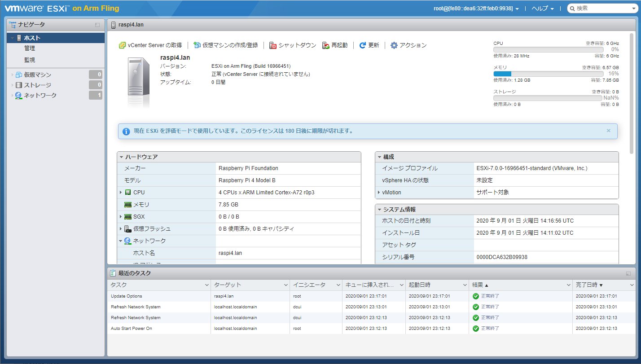This screenshot has height=364, width=641.
Task: Click the host server icon in navigator
Action: [x=19, y=38]
